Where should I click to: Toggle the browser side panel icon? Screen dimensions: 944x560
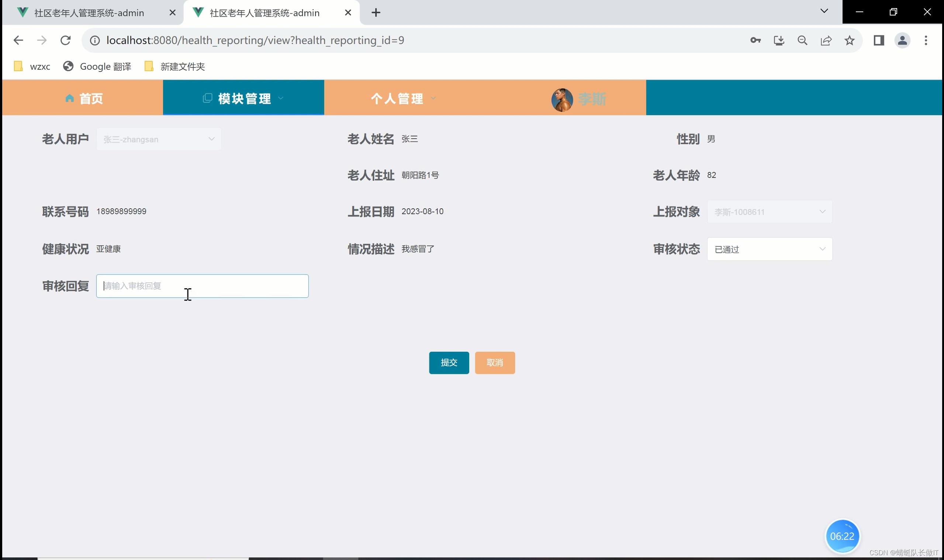tap(879, 41)
